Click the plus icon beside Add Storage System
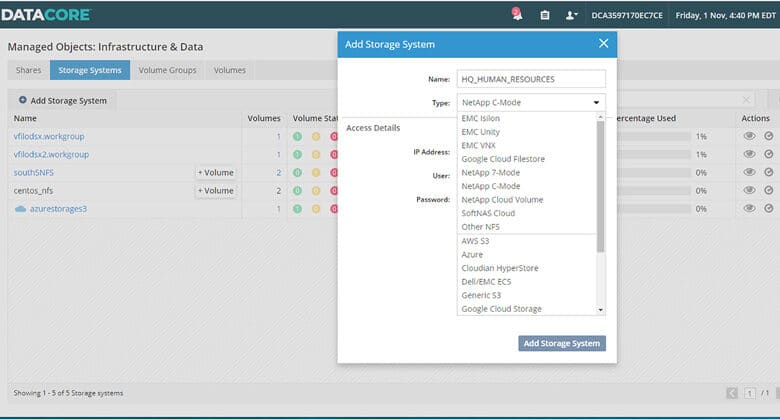 pos(22,100)
